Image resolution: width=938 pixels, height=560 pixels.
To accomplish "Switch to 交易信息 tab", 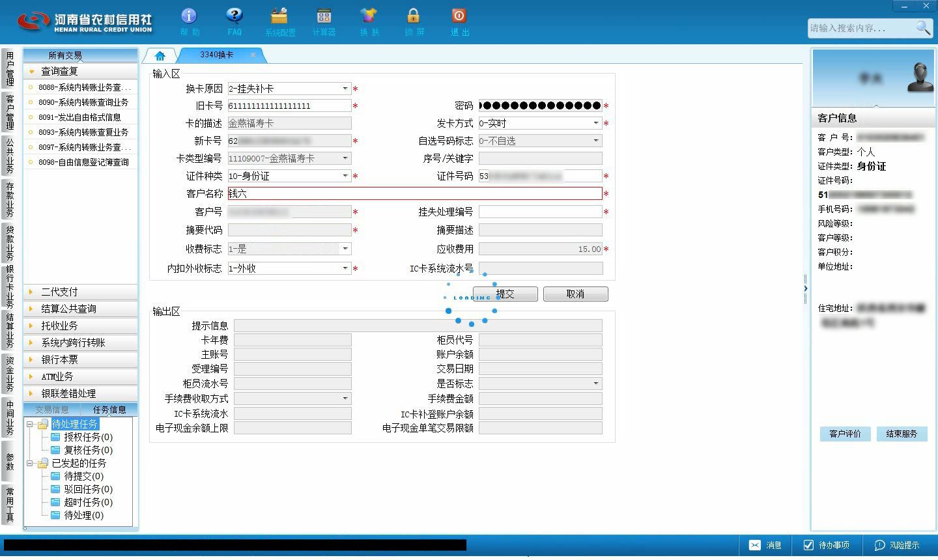I will (52, 410).
